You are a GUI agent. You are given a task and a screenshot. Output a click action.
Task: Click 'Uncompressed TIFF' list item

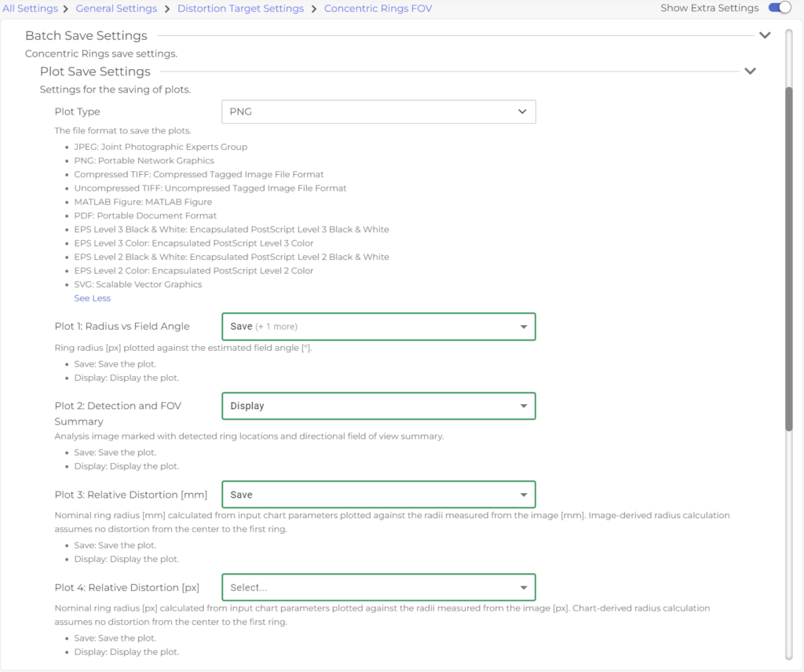(210, 188)
